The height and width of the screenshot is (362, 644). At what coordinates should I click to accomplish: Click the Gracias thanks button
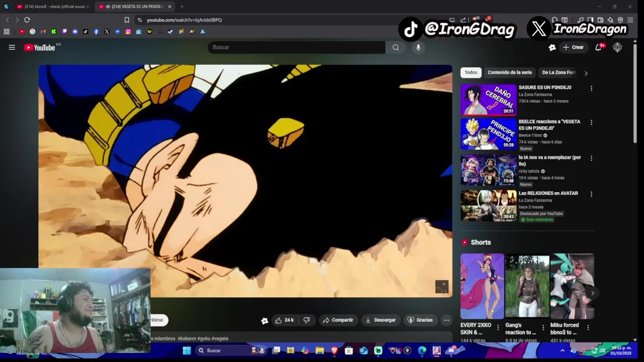420,320
